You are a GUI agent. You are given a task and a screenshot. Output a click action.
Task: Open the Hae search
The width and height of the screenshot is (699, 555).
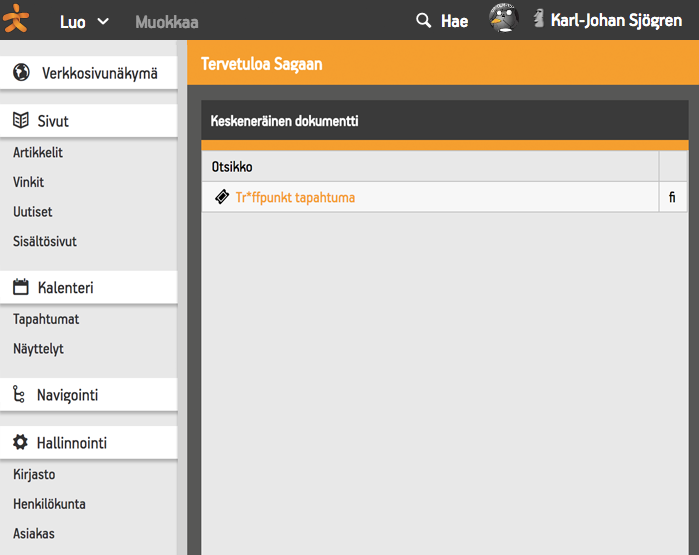point(454,21)
